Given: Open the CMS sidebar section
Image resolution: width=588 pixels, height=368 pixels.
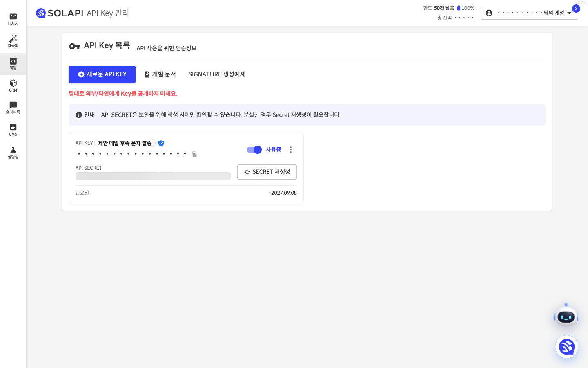Looking at the screenshot, I should click(13, 130).
